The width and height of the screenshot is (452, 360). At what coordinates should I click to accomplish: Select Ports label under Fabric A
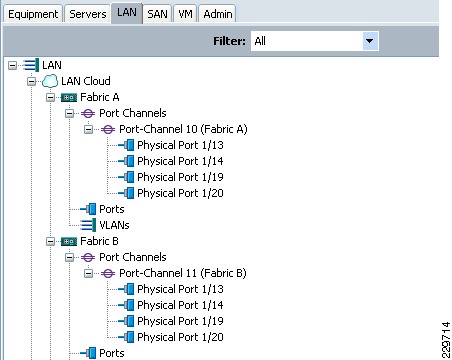[112, 209]
